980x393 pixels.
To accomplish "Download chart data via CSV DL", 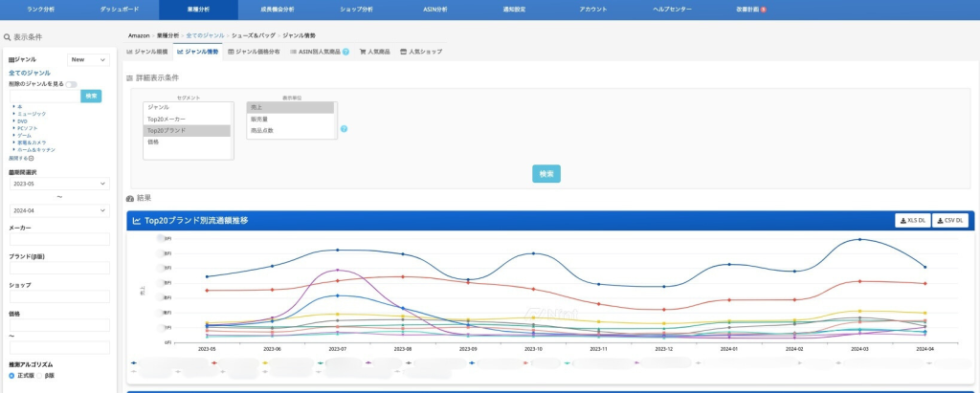I will (949, 220).
